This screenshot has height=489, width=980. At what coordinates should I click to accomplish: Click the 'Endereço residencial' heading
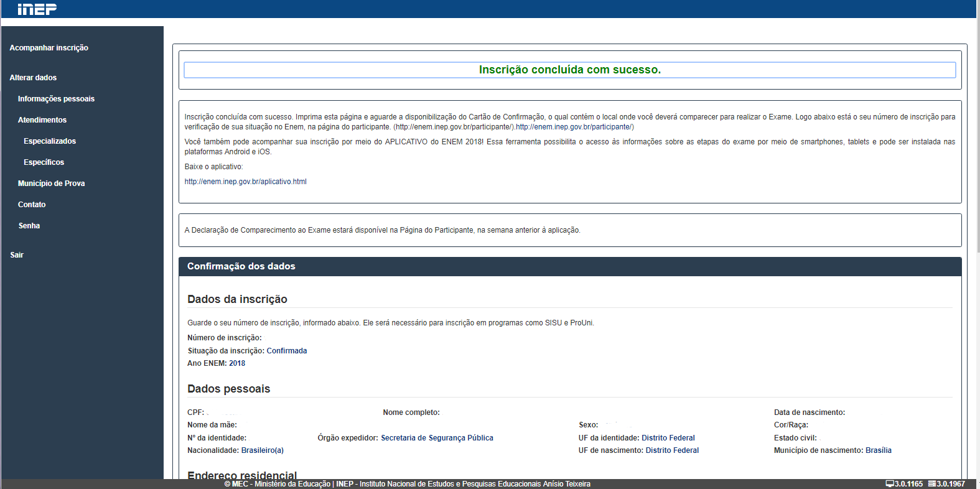point(242,475)
